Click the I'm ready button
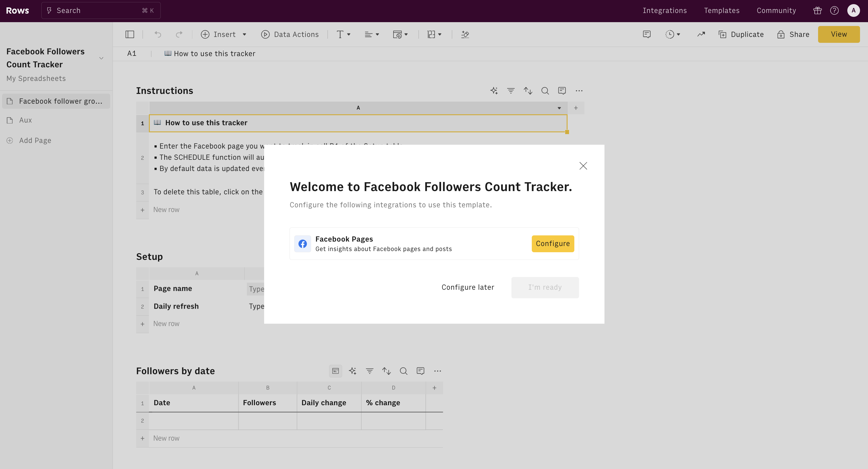 (x=545, y=287)
